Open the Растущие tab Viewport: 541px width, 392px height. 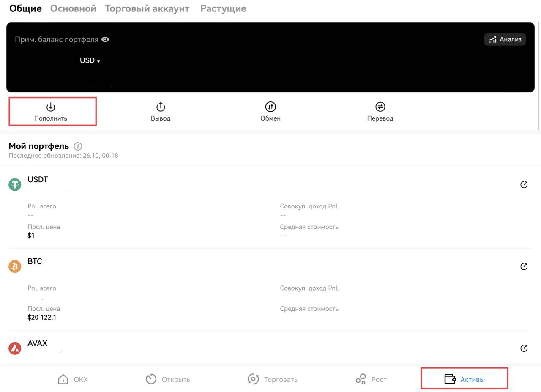[x=223, y=8]
